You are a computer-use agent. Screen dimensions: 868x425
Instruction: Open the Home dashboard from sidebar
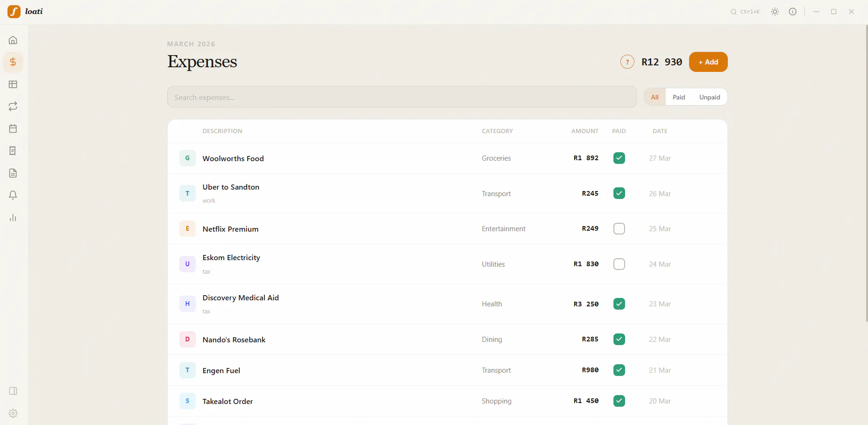(13, 40)
